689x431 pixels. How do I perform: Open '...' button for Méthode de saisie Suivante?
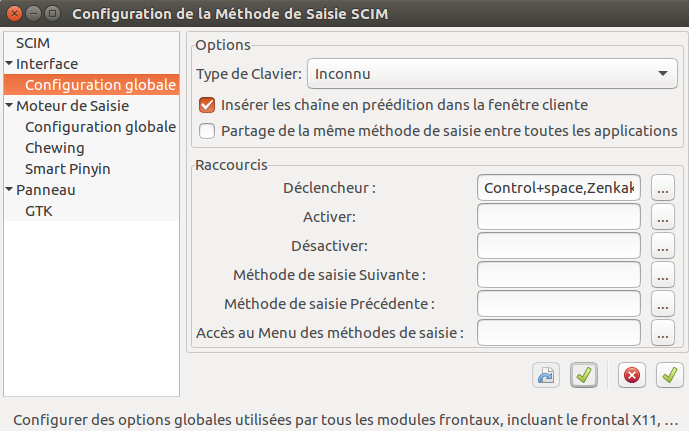(x=663, y=275)
